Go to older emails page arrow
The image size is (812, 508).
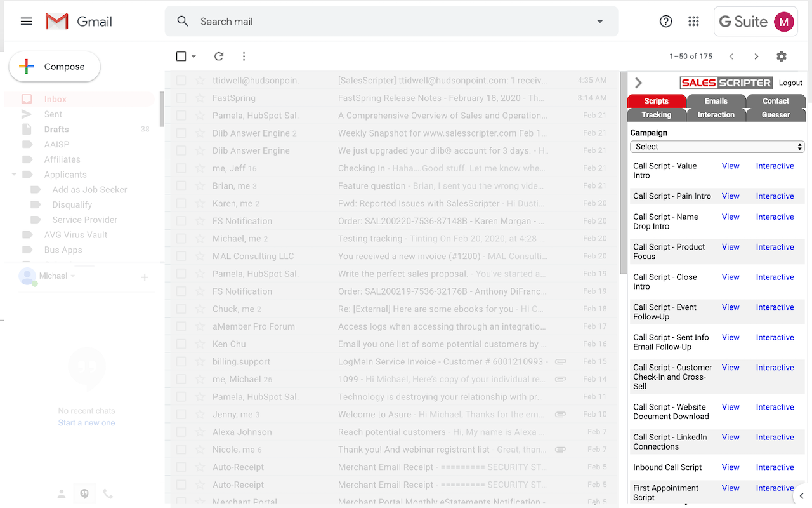(756, 57)
